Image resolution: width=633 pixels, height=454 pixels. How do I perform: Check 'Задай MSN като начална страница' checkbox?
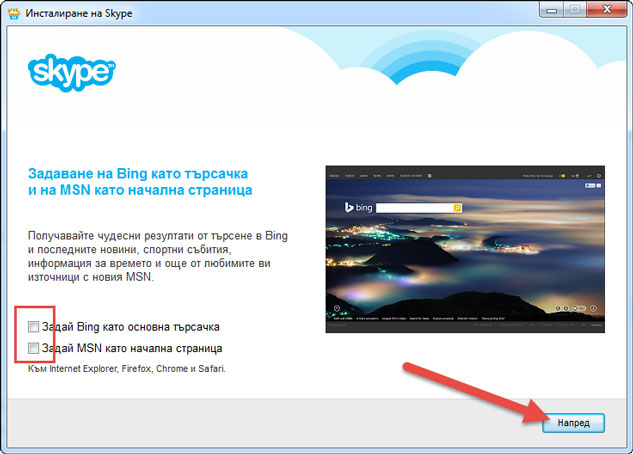point(33,348)
